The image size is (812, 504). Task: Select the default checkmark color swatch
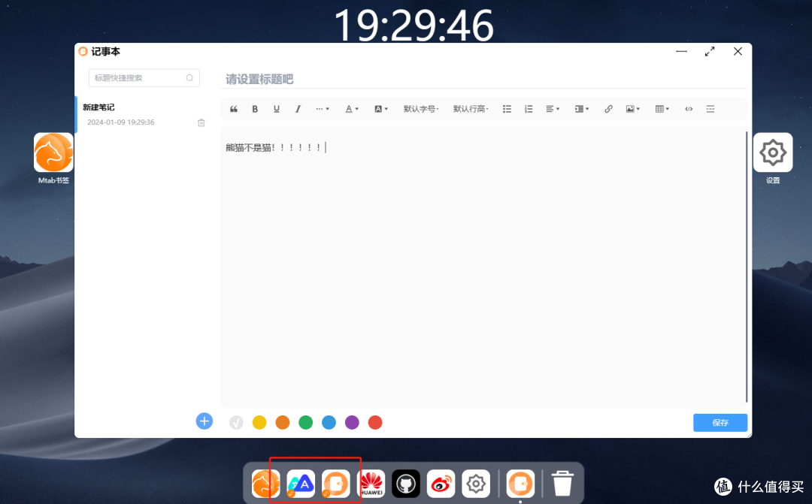coord(236,423)
